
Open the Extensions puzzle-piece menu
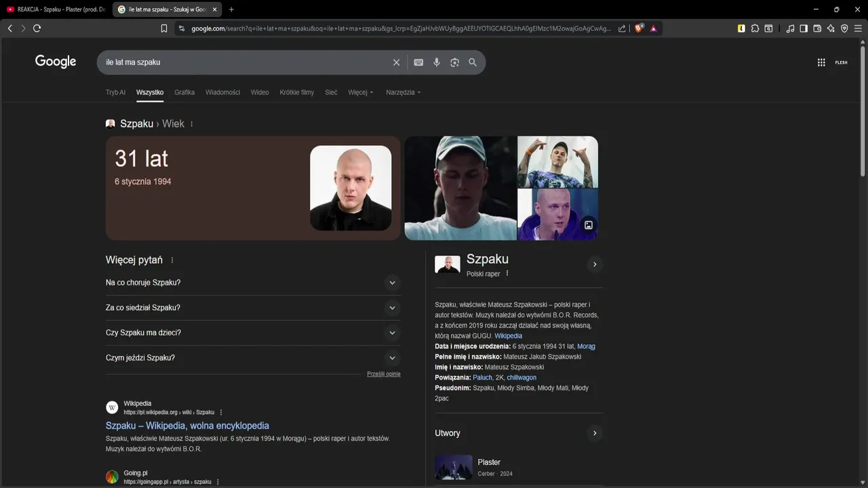click(755, 28)
